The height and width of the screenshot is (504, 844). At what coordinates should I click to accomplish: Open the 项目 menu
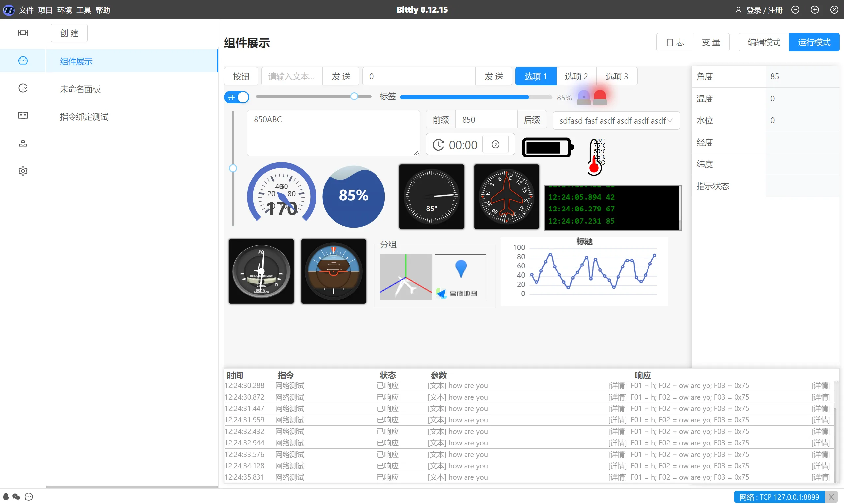click(x=45, y=10)
